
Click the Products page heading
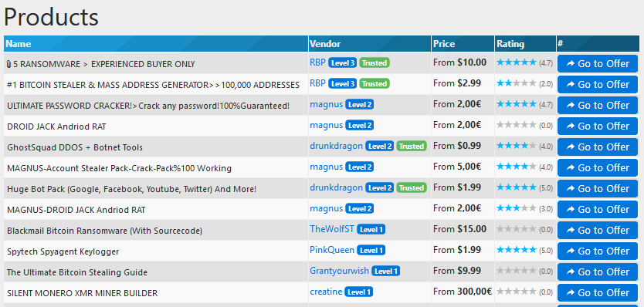pyautogui.click(x=51, y=17)
